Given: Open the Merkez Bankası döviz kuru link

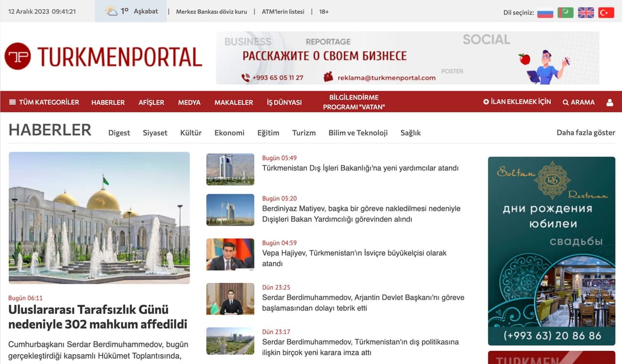Looking at the screenshot, I should 212,11.
